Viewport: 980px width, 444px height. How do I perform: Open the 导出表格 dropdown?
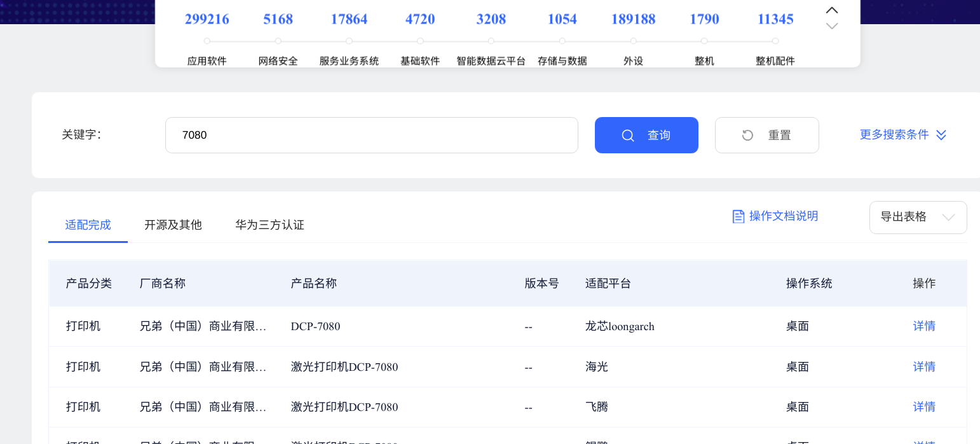point(918,218)
